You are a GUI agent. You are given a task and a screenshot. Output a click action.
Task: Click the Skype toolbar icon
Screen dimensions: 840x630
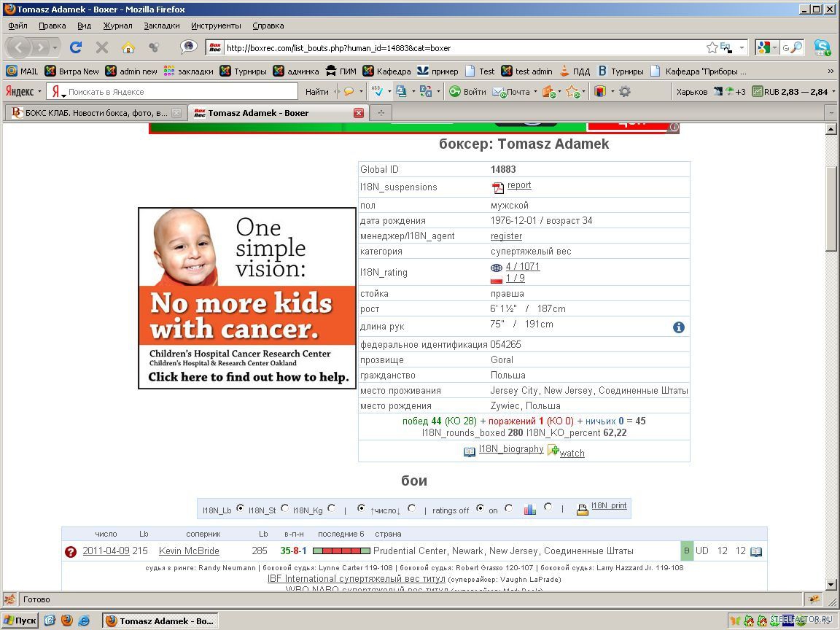[x=822, y=47]
